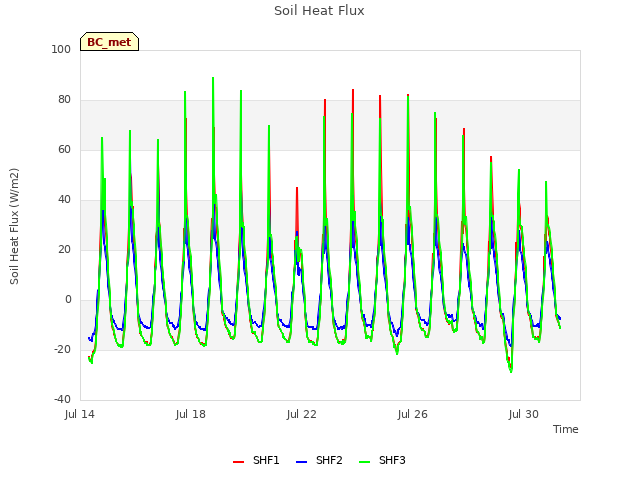Viewport: 640px width, 480px height.
Task: Click the -40 y-axis tick label
Action: point(62,399)
